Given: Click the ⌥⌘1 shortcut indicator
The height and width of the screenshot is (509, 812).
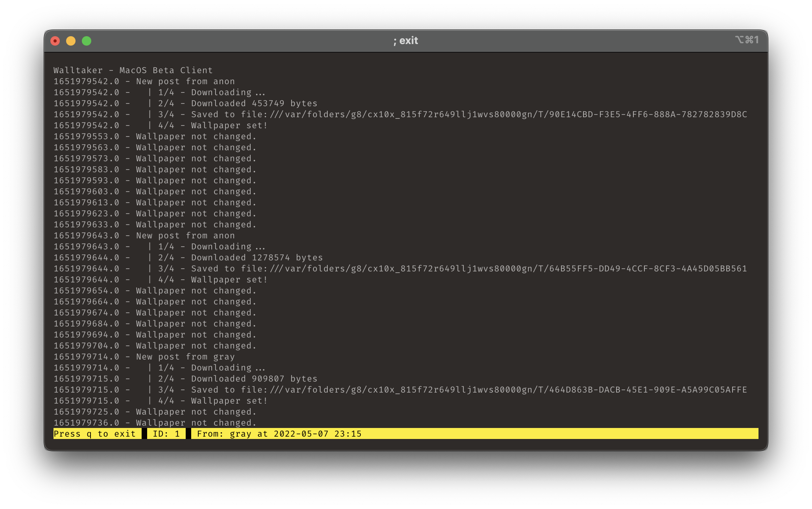Looking at the screenshot, I should [x=746, y=40].
